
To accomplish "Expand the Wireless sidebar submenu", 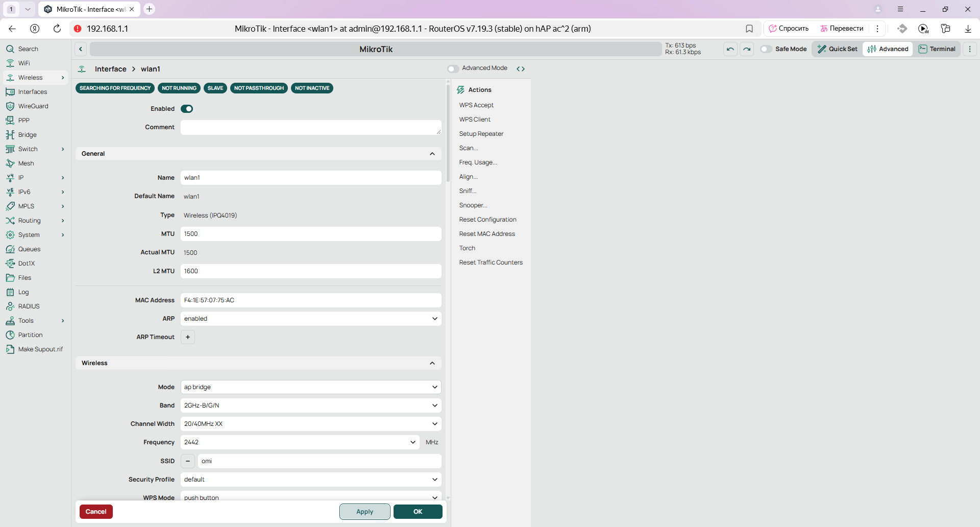I will pos(63,78).
